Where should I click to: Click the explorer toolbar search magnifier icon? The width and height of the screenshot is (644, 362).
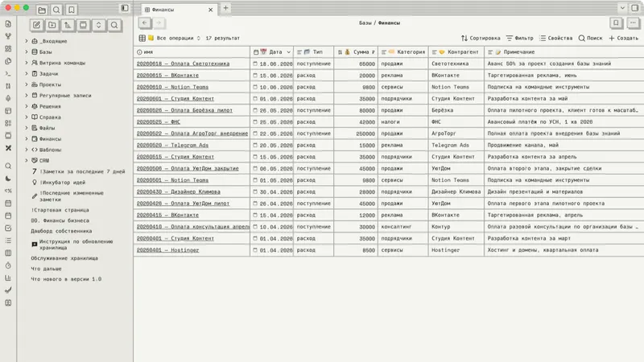[114, 25]
